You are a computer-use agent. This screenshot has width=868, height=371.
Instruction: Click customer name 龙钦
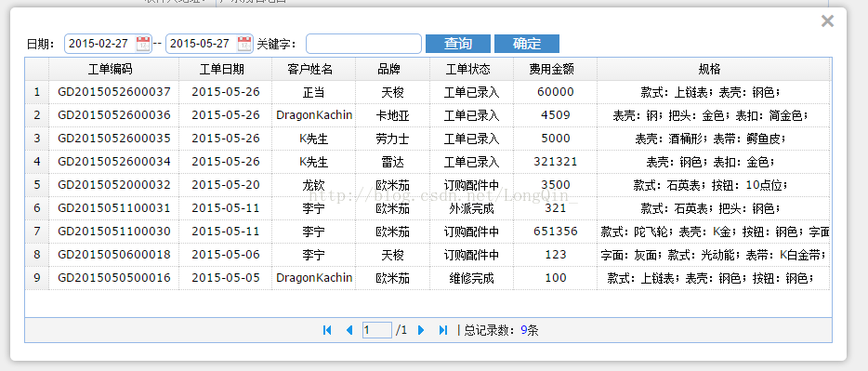pyautogui.click(x=314, y=185)
